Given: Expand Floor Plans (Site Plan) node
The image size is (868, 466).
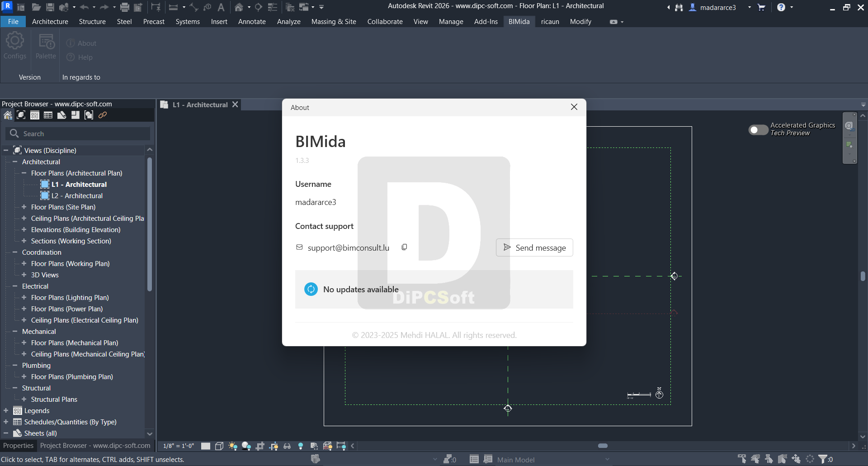Looking at the screenshot, I should pyautogui.click(x=24, y=207).
